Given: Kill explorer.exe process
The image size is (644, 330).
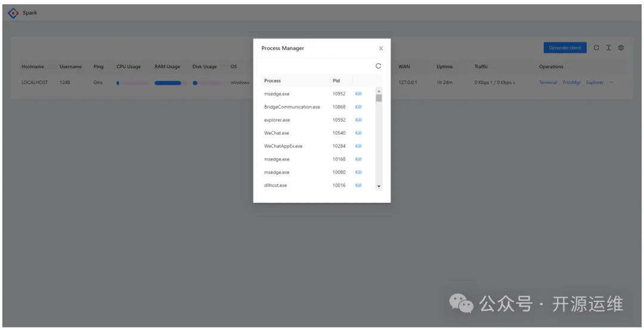Looking at the screenshot, I should click(358, 120).
